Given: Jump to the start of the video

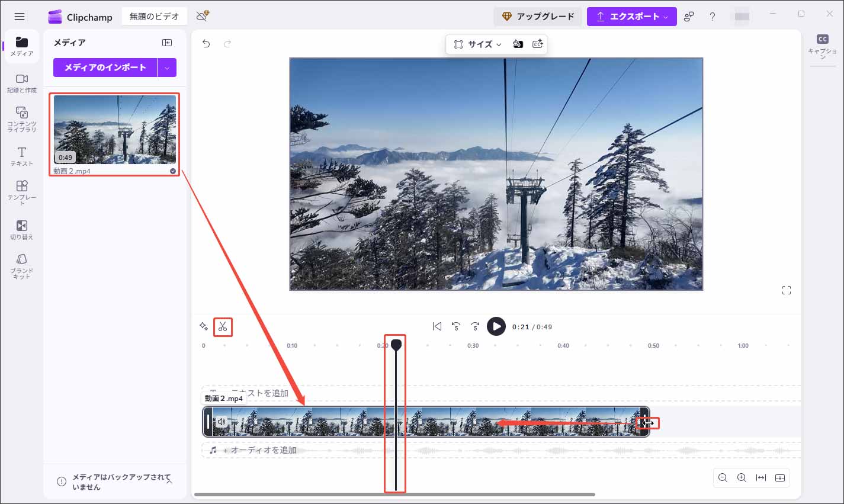Looking at the screenshot, I should click(437, 326).
